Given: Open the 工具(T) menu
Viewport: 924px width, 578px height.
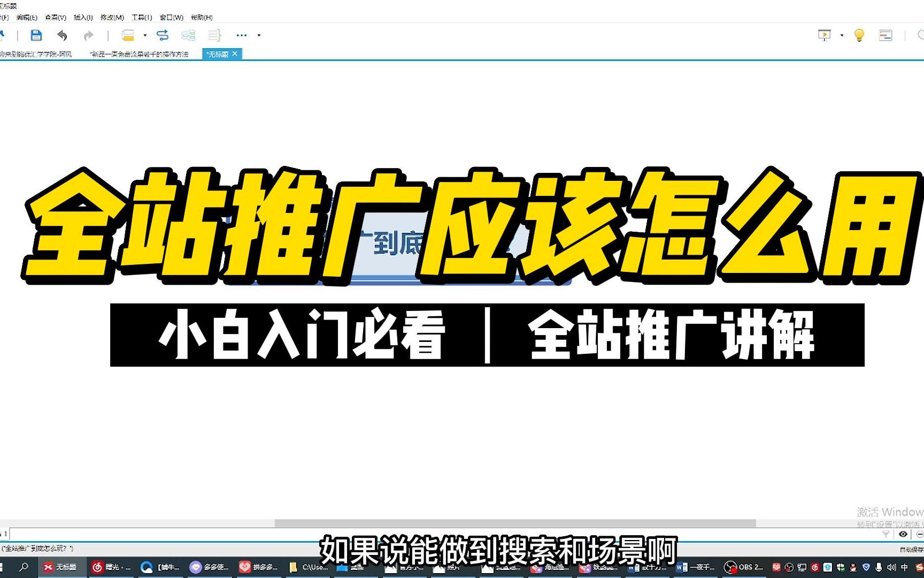Looking at the screenshot, I should click(x=142, y=18).
